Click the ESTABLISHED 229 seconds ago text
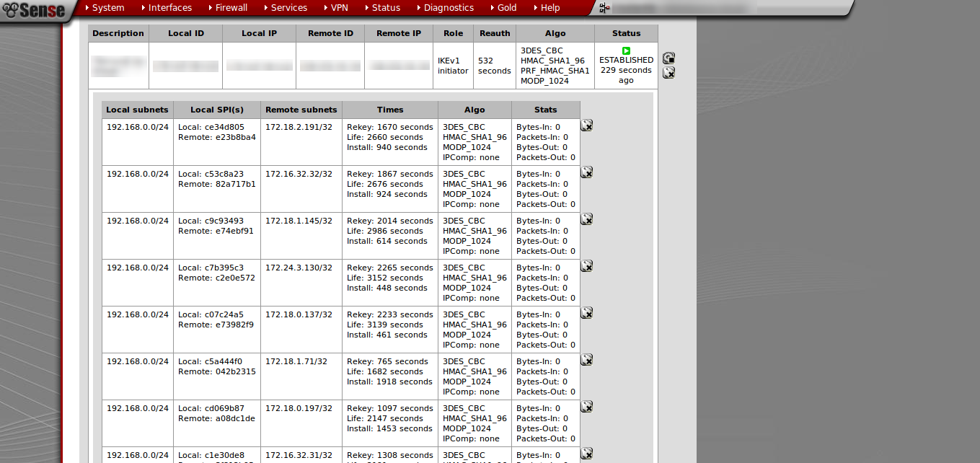This screenshot has width=980, height=463. (x=626, y=71)
